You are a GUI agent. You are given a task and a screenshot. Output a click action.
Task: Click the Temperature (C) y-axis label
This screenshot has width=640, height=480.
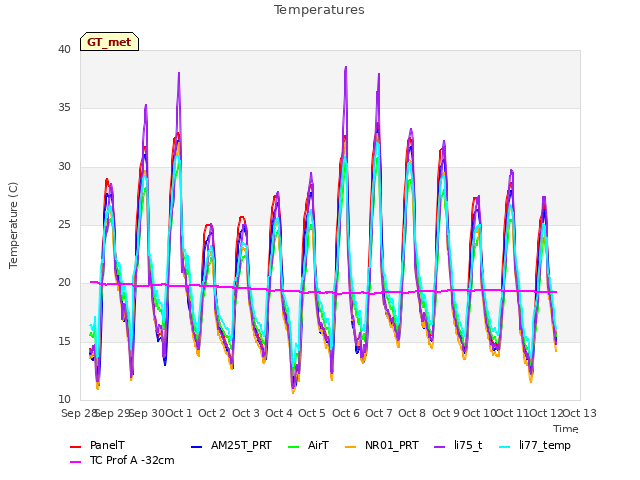tap(13, 225)
